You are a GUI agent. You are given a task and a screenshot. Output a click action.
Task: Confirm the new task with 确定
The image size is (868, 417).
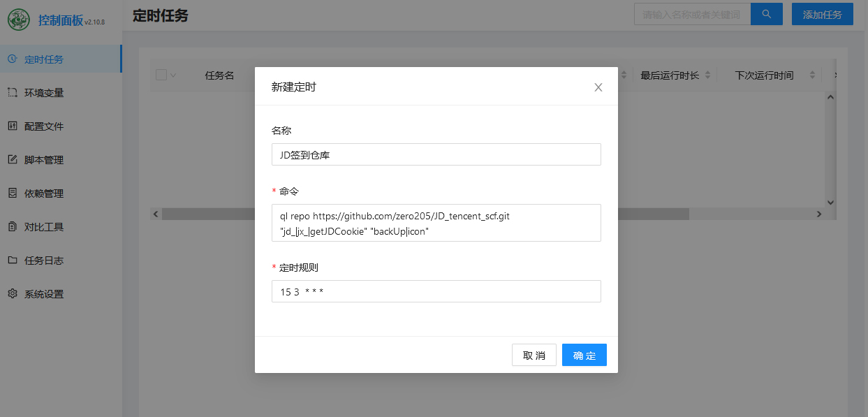pos(584,355)
